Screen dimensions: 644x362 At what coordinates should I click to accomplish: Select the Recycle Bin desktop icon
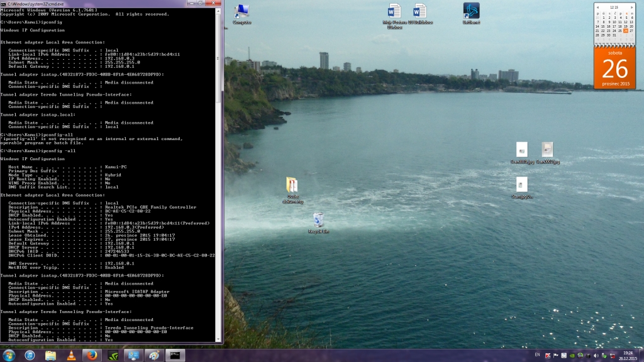[x=318, y=221]
